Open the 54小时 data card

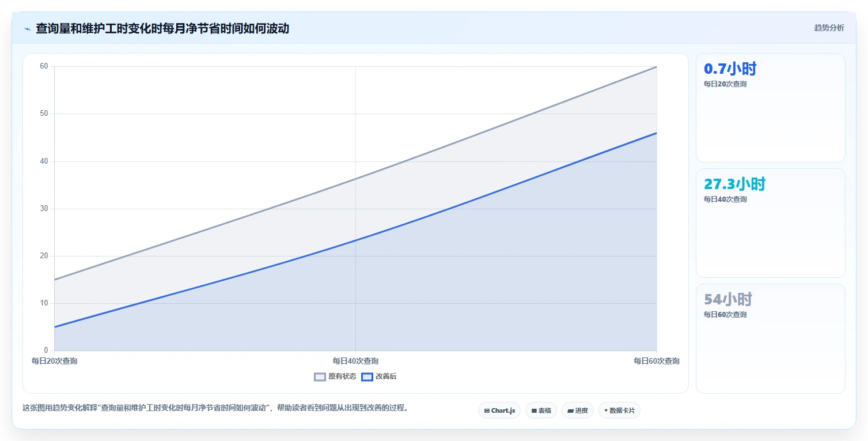click(x=771, y=338)
